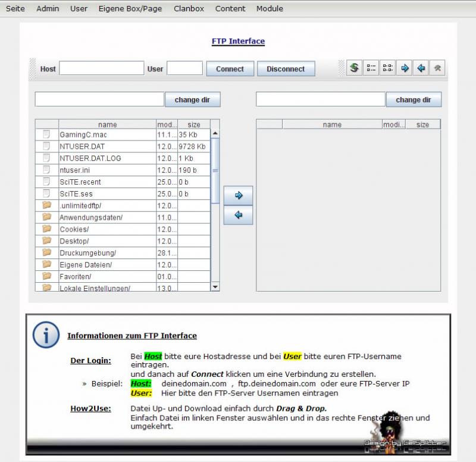
Task: Select the file NTUSER.DAT.LOG
Action: pyautogui.click(x=90, y=158)
